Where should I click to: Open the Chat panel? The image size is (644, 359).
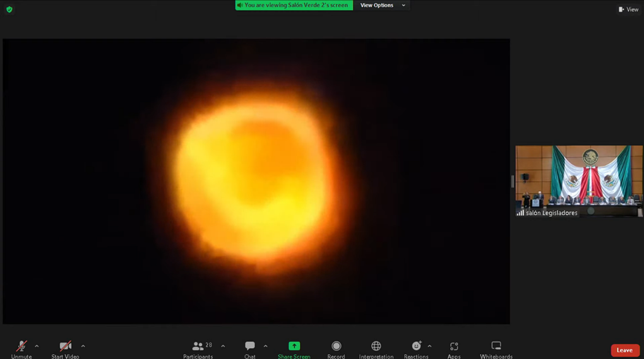pyautogui.click(x=250, y=346)
